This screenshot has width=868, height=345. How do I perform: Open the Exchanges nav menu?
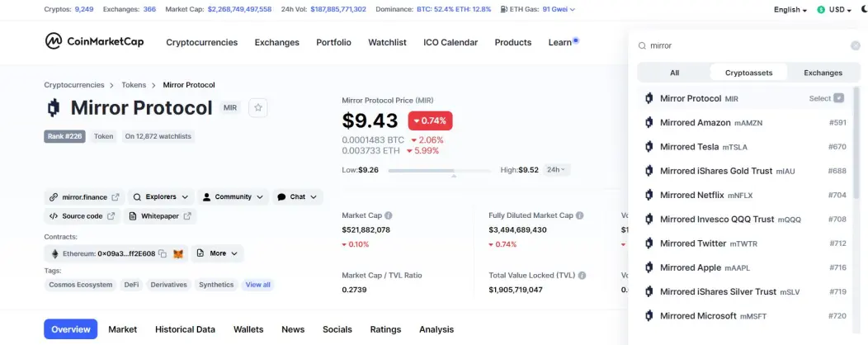pyautogui.click(x=276, y=42)
